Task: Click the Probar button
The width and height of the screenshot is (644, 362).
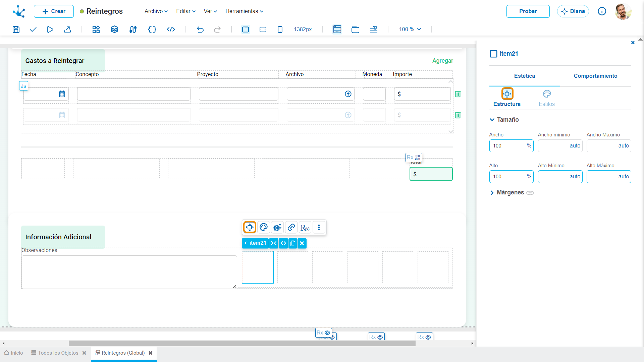Action: (528, 11)
